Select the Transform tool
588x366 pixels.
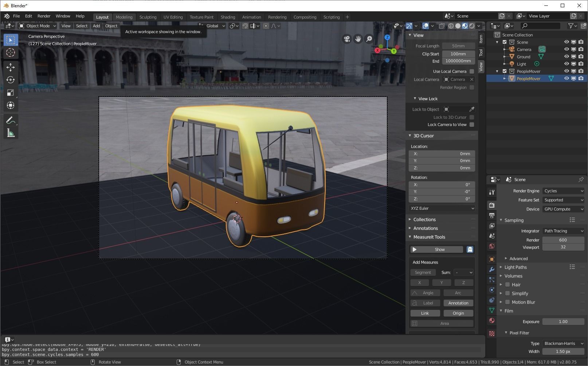click(11, 105)
